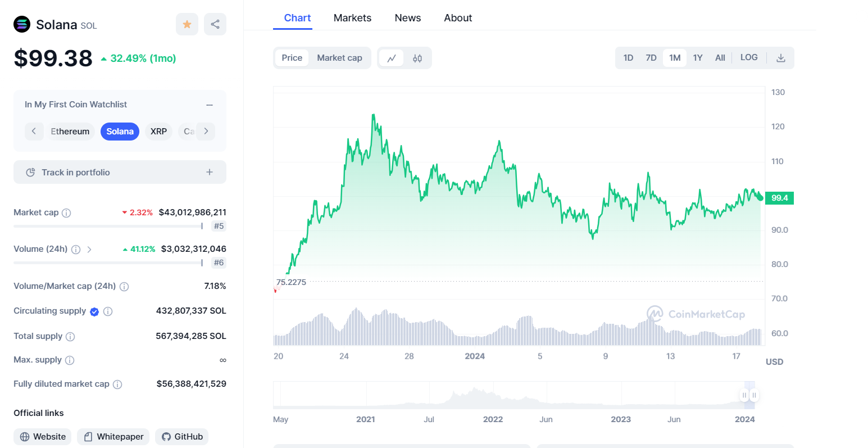Select the 7D time range
868x448 pixels.
point(651,58)
